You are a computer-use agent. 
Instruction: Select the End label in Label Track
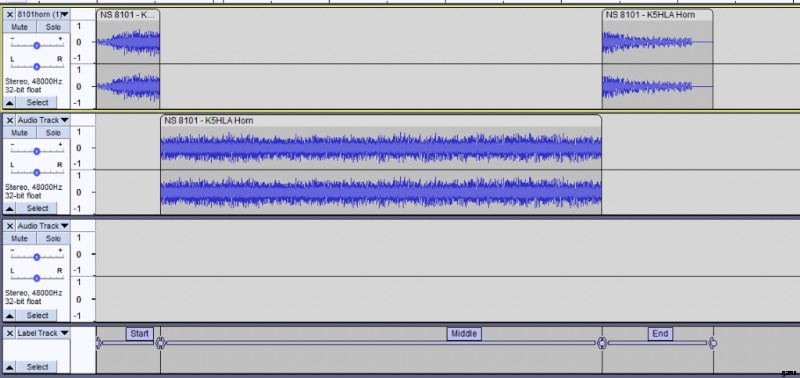[660, 334]
